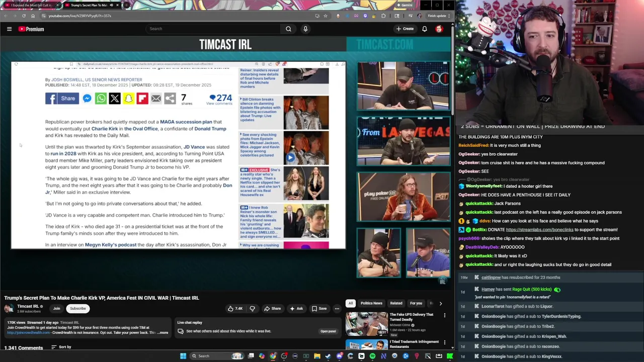Open Spotify from the taskbar
644x362 pixels.
click(x=372, y=356)
